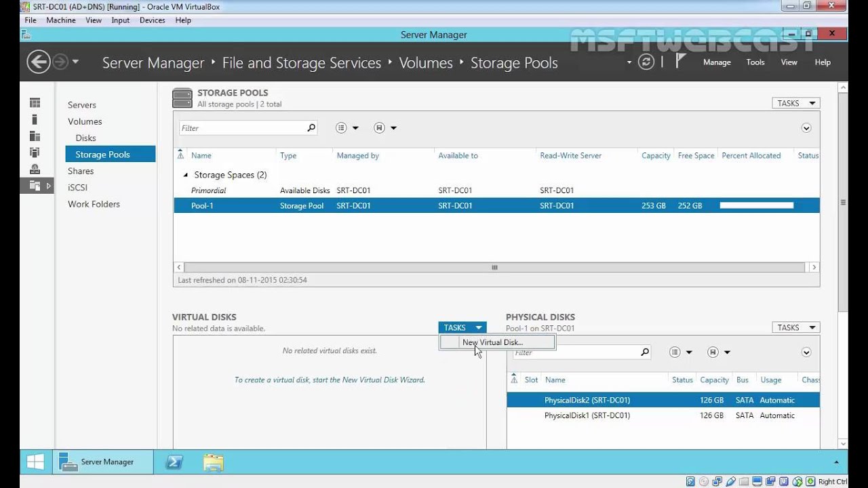Open the notifications flag
The width and height of the screenshot is (868, 488).
pos(680,62)
